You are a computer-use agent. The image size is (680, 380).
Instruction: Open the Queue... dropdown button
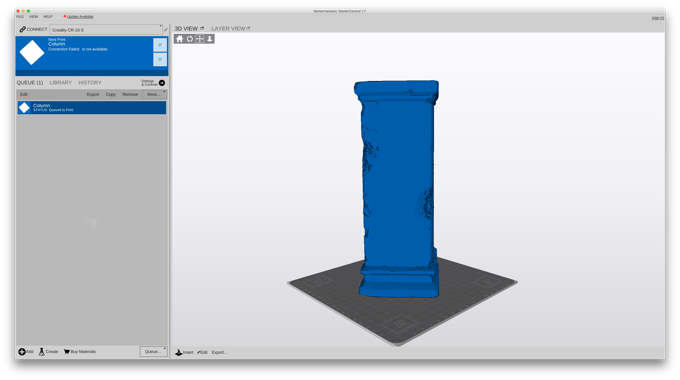coord(154,351)
